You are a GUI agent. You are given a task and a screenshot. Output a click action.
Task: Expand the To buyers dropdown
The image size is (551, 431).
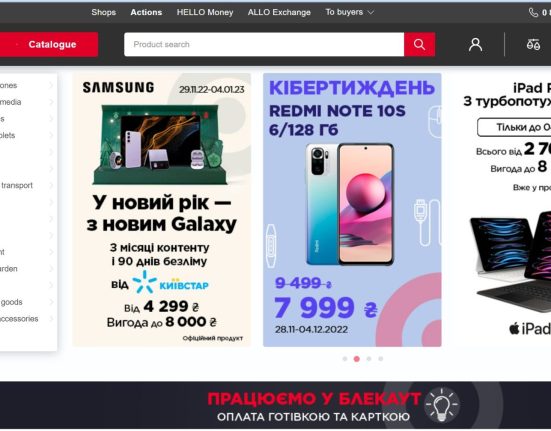click(x=349, y=12)
